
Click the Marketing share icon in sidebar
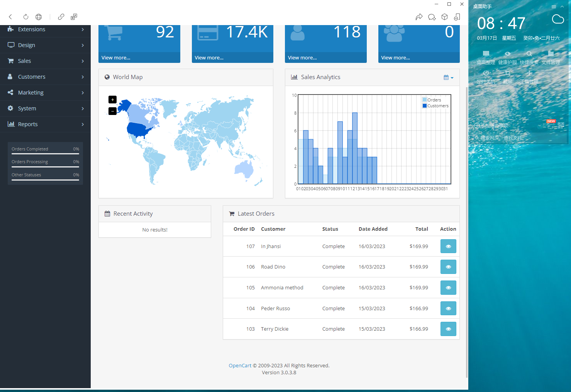click(x=10, y=93)
